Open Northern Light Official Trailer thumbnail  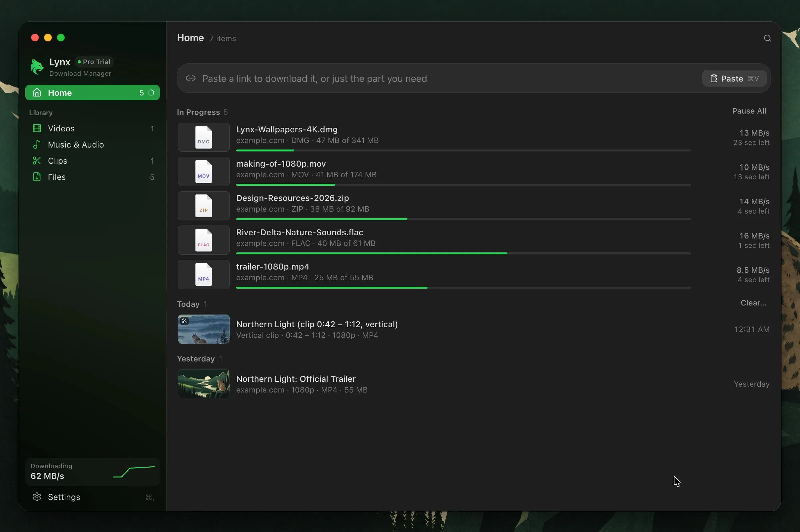point(204,384)
